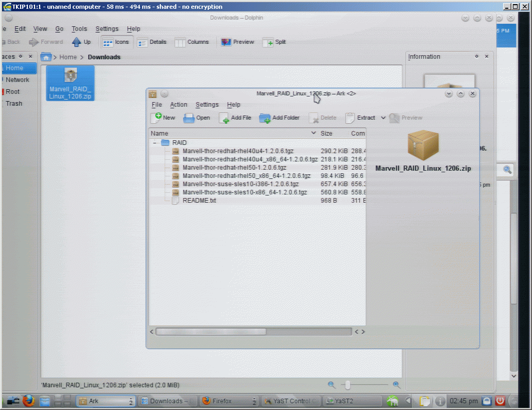The height and width of the screenshot is (410, 532).
Task: Select Home in Places panel
Action: [19, 68]
